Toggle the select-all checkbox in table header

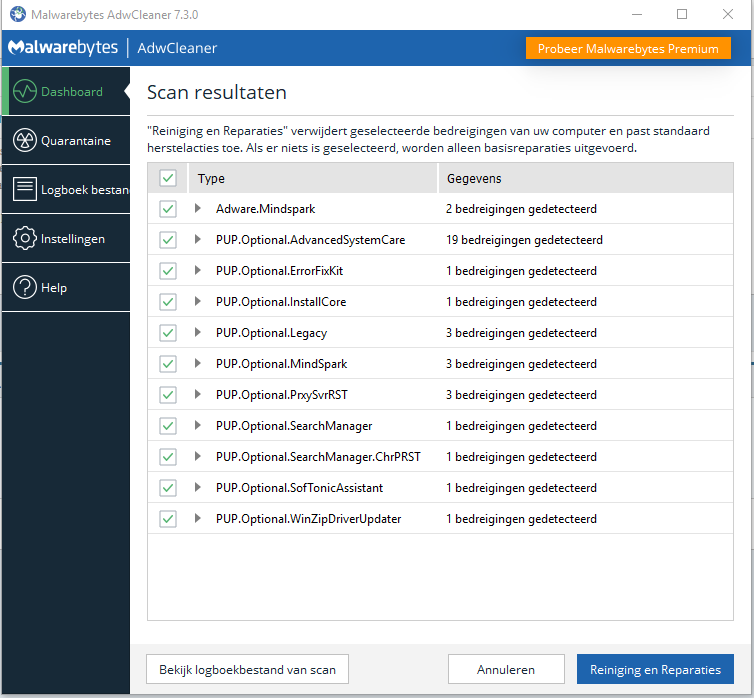(168, 178)
